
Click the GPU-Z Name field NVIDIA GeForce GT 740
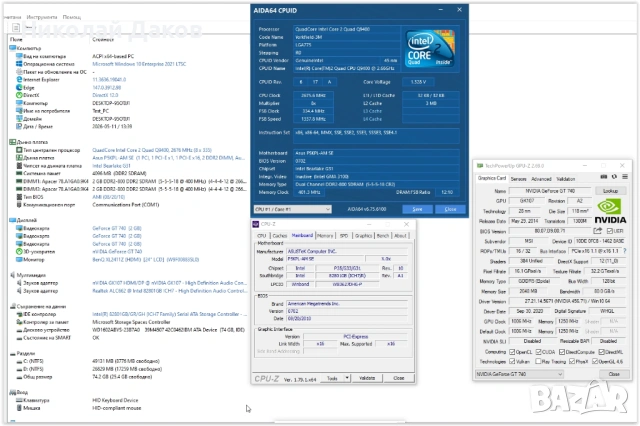click(x=550, y=191)
